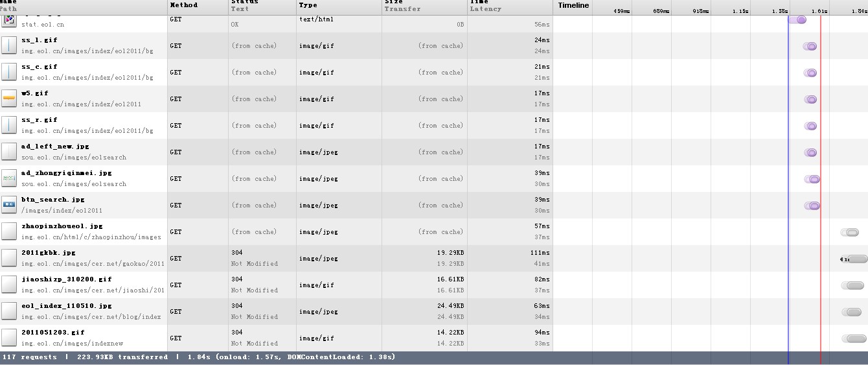Select the btn_search.jpg timeline bar
The image size is (868, 365).
tap(812, 206)
